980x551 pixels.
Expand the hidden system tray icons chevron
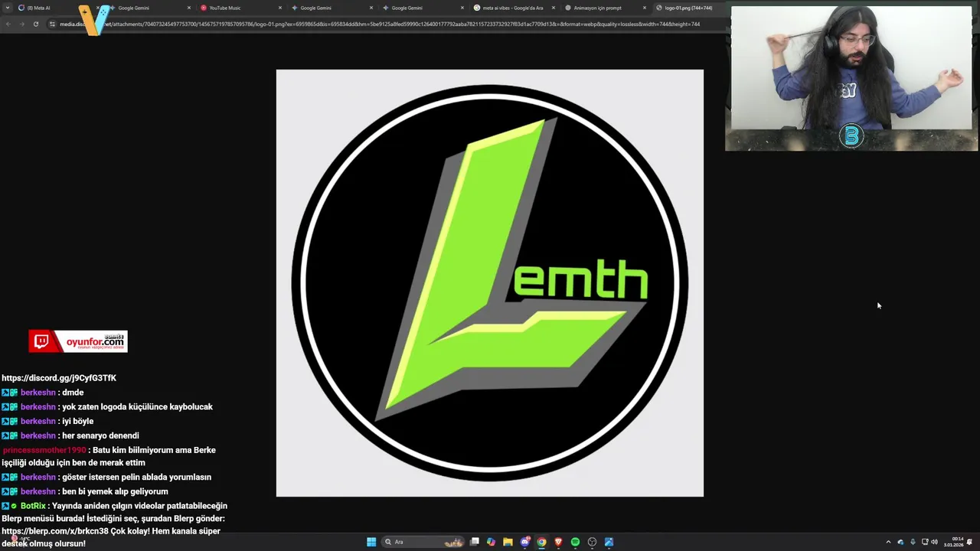tap(888, 542)
